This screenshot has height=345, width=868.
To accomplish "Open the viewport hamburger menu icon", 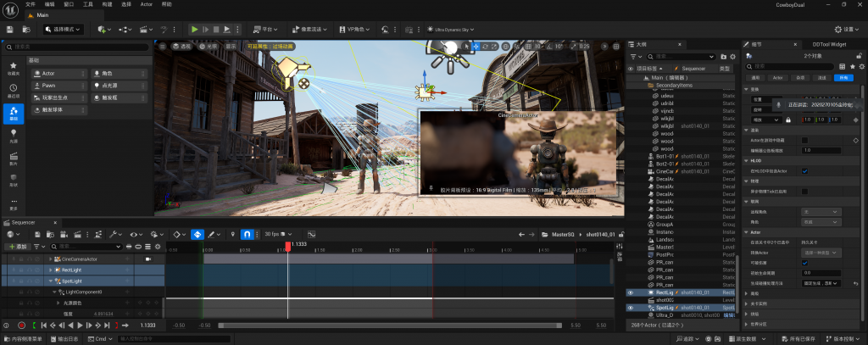I will (x=161, y=46).
